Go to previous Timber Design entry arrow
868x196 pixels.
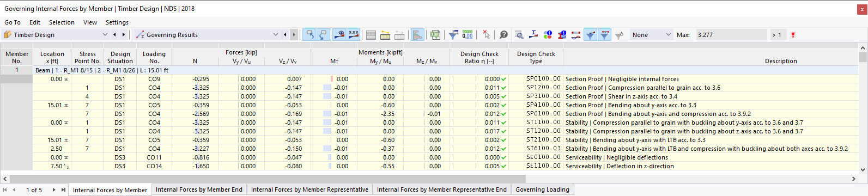click(114, 35)
